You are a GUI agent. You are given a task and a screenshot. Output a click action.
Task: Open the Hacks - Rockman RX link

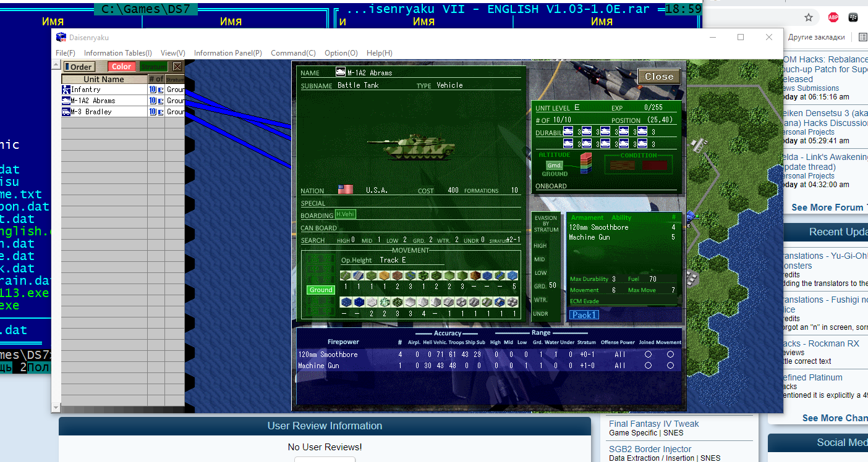coord(821,343)
